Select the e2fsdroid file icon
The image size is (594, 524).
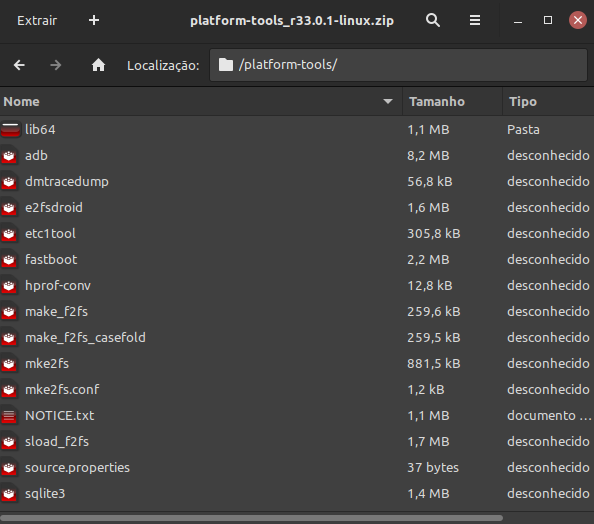(9, 208)
